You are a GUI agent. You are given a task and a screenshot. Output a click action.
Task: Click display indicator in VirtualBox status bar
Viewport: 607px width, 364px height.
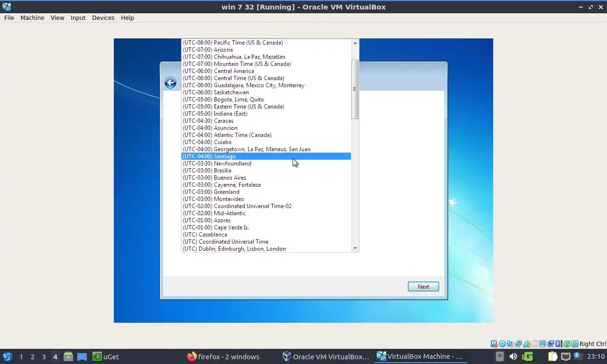coord(543,344)
